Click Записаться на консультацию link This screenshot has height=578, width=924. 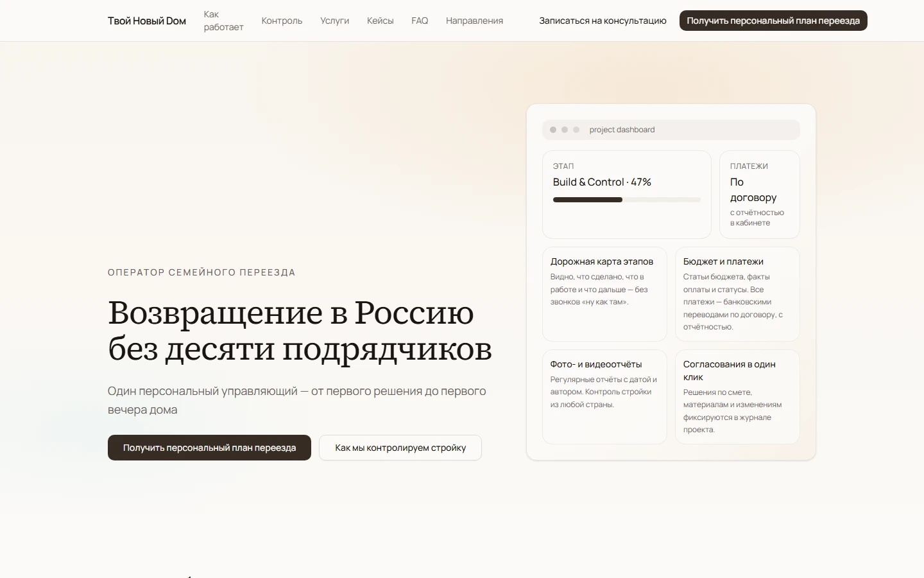tap(603, 21)
